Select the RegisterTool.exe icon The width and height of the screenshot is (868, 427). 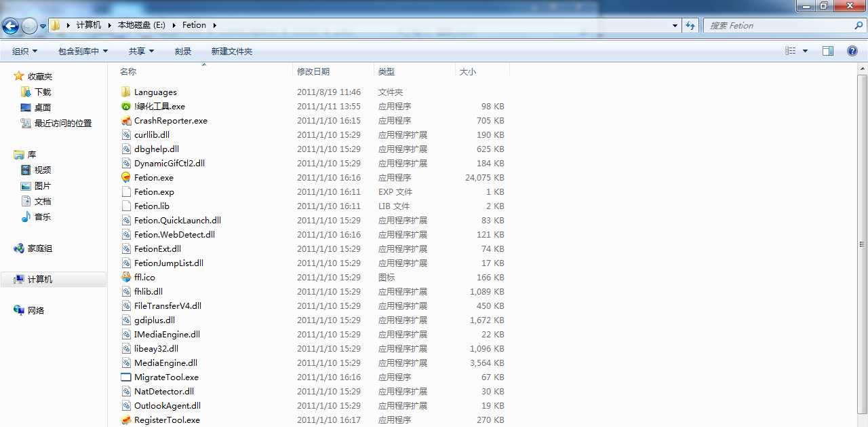point(125,420)
